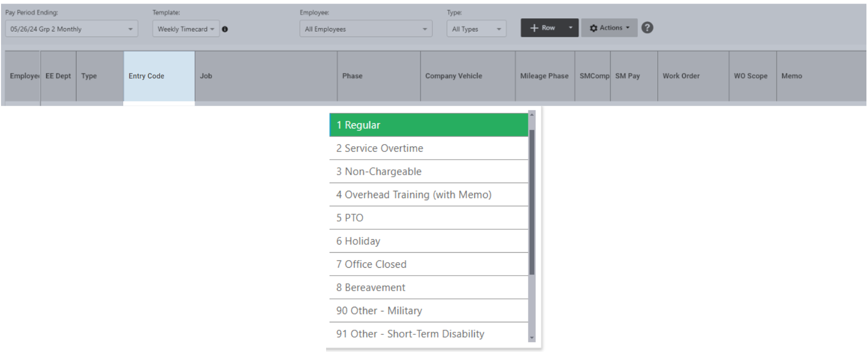Expand the Weekly Timecard template dropdown
This screenshot has width=868, height=352.
(x=186, y=29)
